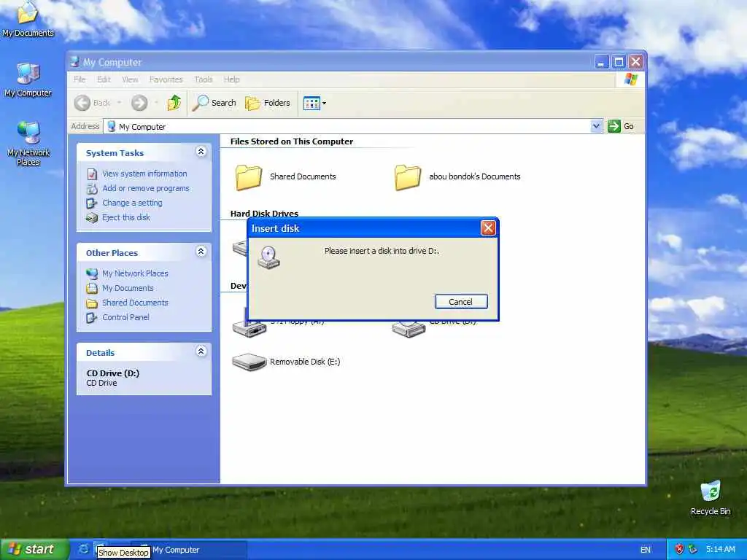Click the My Computer title bar icon

(75, 62)
